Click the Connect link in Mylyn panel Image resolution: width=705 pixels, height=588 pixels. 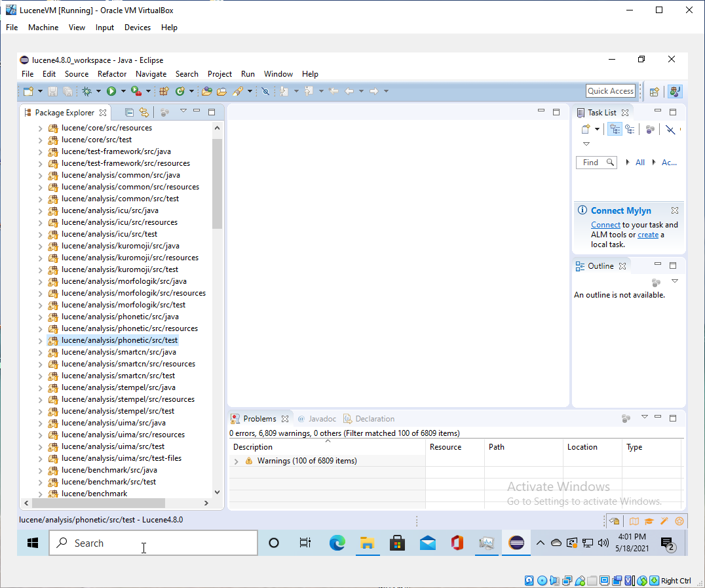click(x=605, y=225)
